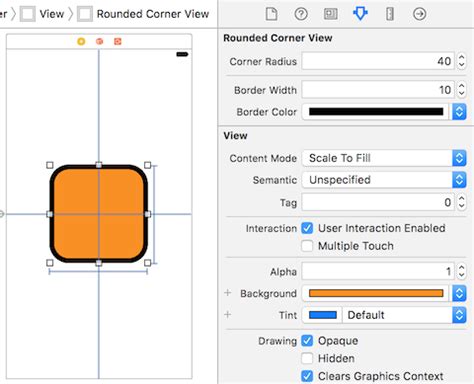Open the Identity inspector tab
Viewport: 474px width, 384px height.
click(330, 14)
